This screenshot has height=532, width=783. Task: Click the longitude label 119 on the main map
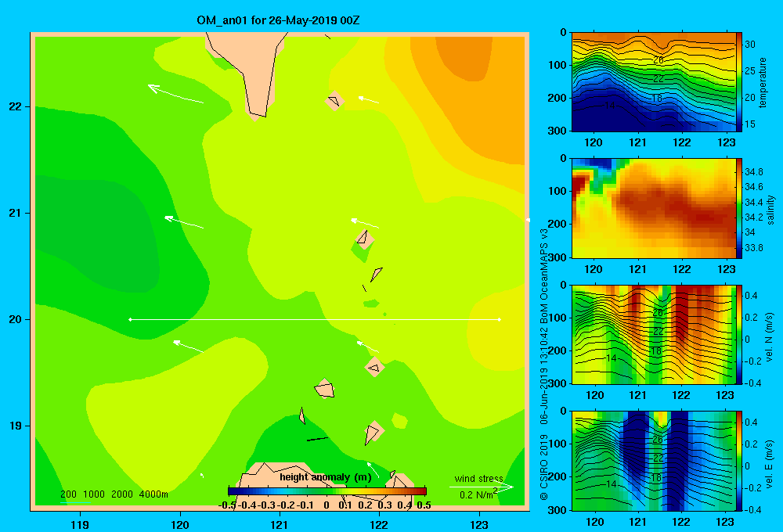80,525
